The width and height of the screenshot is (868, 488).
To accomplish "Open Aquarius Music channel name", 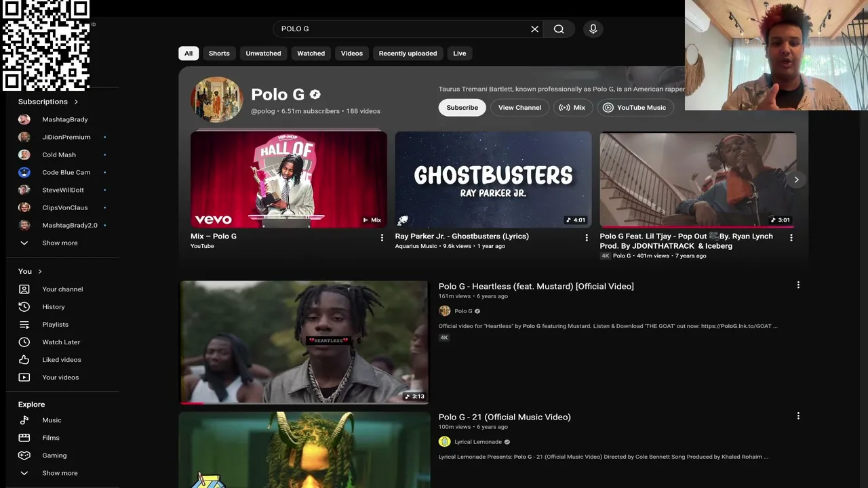I will (416, 246).
